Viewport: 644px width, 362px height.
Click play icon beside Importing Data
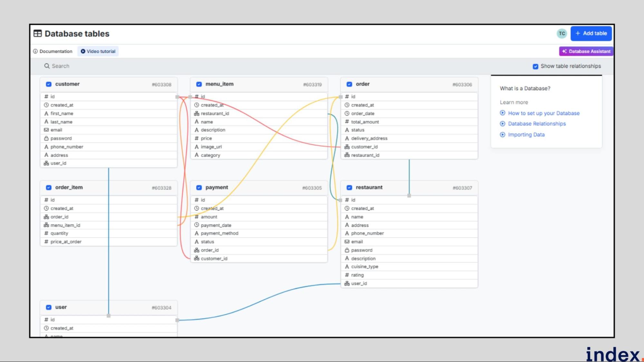[x=502, y=135]
